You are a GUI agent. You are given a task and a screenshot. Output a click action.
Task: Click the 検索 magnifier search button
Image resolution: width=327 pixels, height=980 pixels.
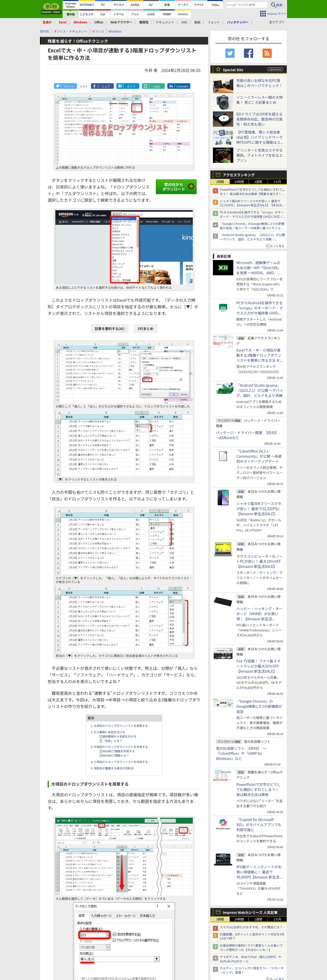pos(277,5)
